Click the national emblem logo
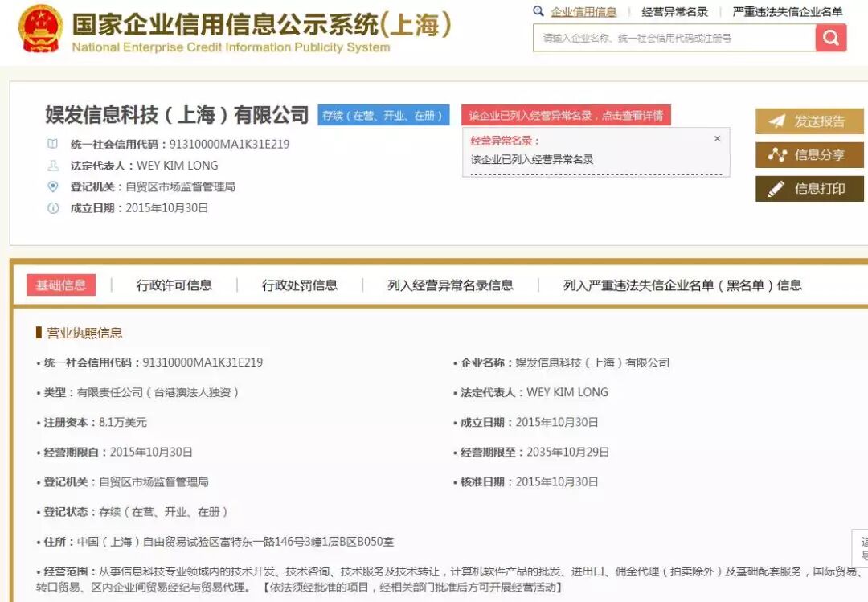The image size is (868, 602). [x=41, y=30]
